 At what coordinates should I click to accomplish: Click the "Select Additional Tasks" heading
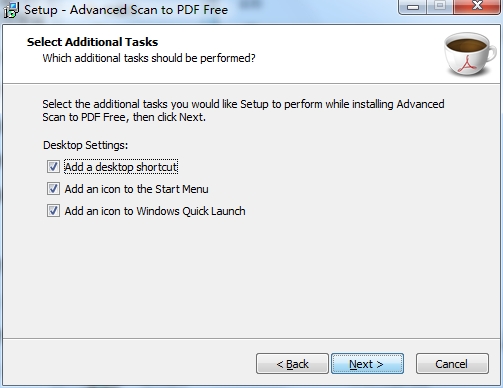tap(92, 42)
